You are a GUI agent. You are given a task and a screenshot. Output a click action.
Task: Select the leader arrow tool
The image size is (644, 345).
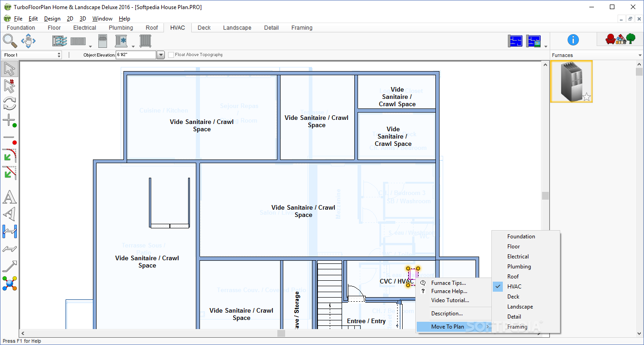click(10, 266)
